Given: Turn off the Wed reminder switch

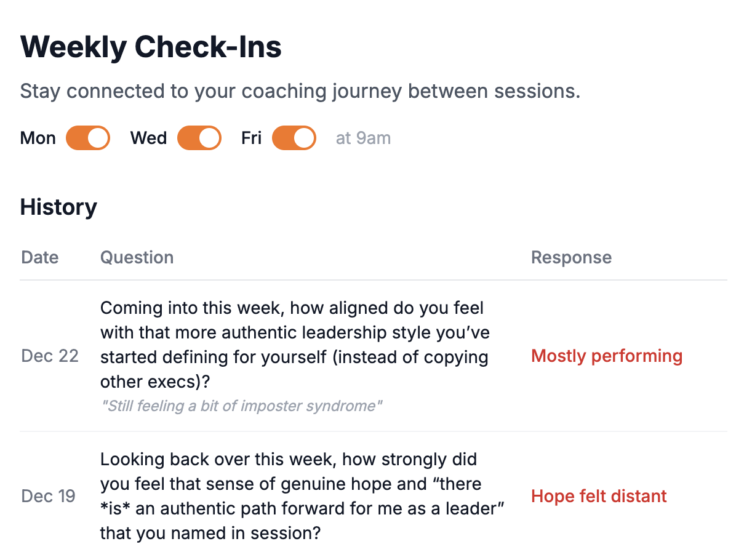Looking at the screenshot, I should click(199, 138).
